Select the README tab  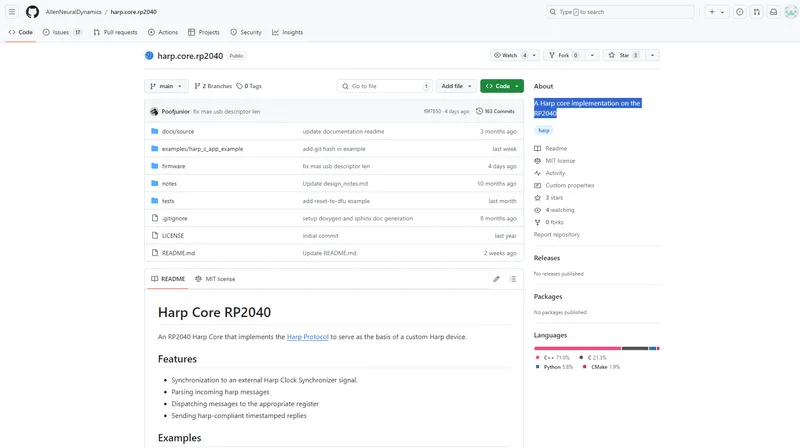pyautogui.click(x=168, y=279)
